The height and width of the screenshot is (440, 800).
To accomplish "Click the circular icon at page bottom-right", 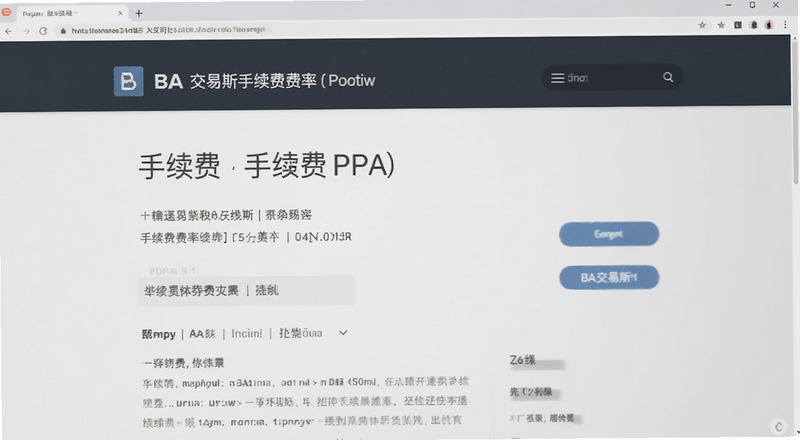I will 778,426.
